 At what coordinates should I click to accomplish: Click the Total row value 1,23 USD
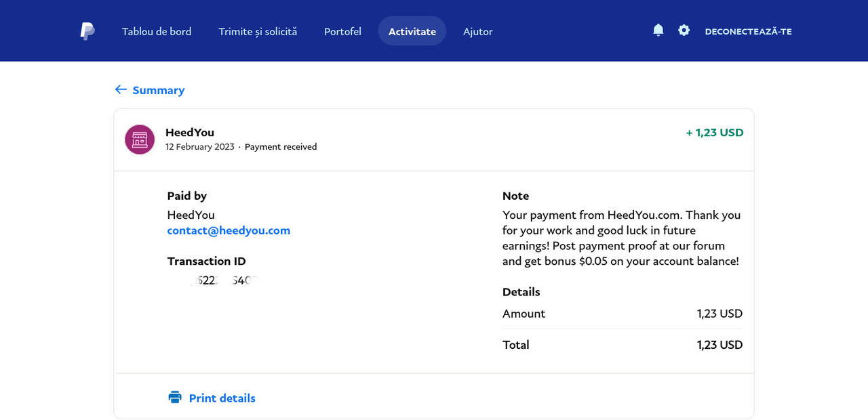coord(720,345)
